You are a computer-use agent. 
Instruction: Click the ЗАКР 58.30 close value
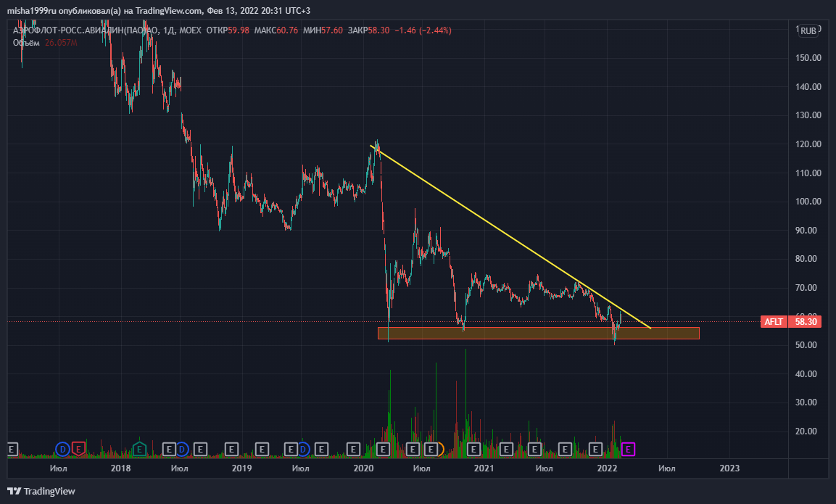[368, 30]
